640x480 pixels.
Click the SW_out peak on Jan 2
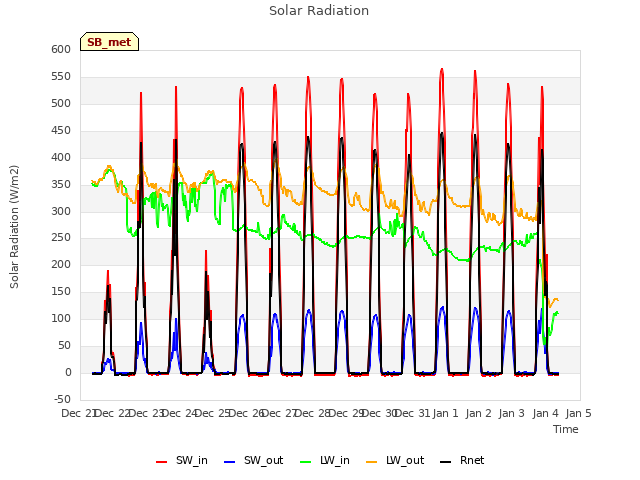pyautogui.click(x=475, y=308)
